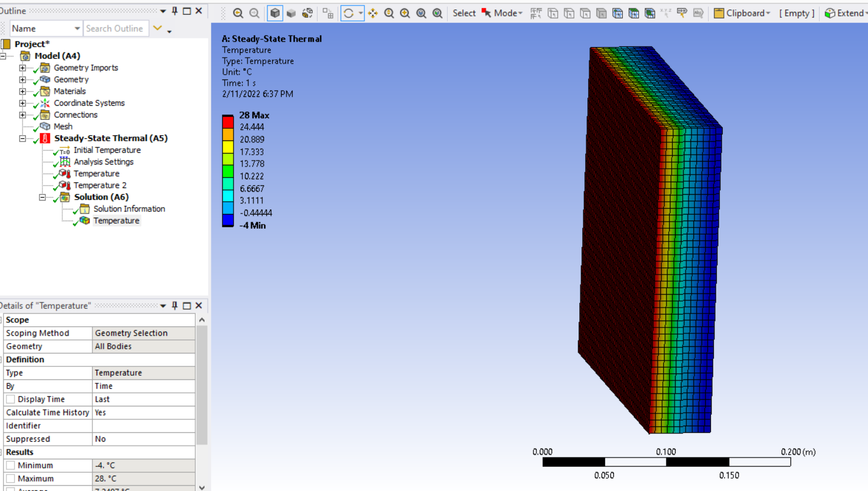The width and height of the screenshot is (868, 491).
Task: Expand the Connections tree node
Action: 22,115
